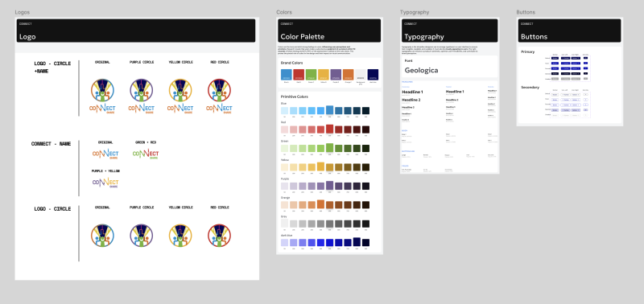Click the Buttons title in the black header
This screenshot has height=304, width=644.
pyautogui.click(x=534, y=36)
